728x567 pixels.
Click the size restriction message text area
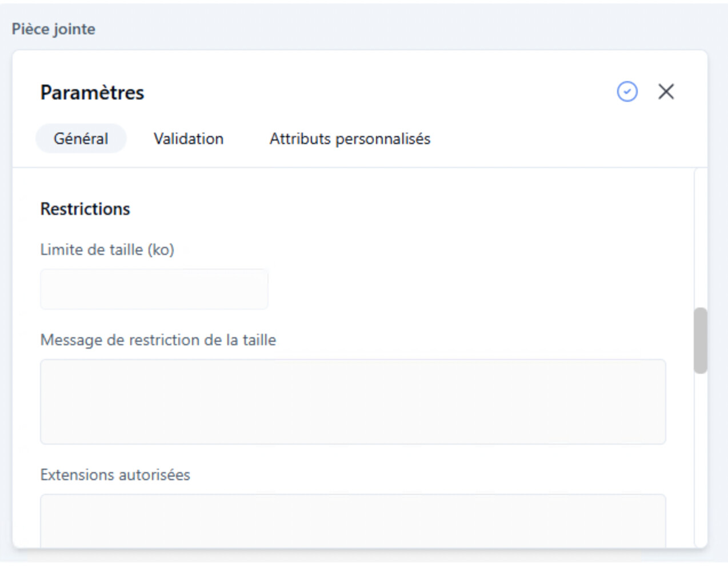coord(353,401)
